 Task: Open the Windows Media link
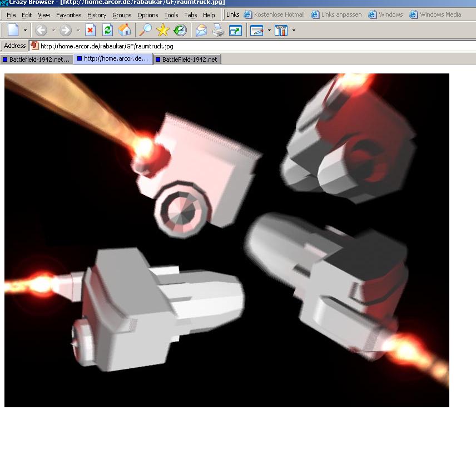[435, 14]
